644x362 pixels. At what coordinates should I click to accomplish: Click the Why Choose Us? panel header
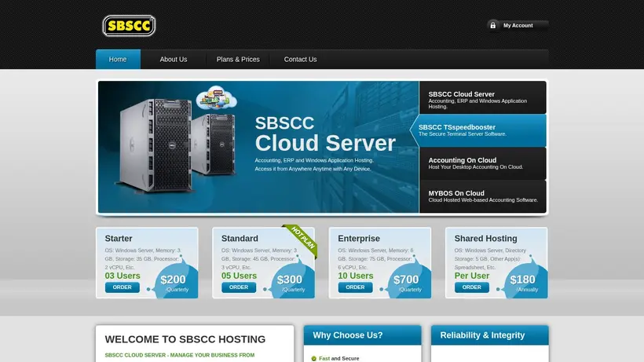point(363,335)
